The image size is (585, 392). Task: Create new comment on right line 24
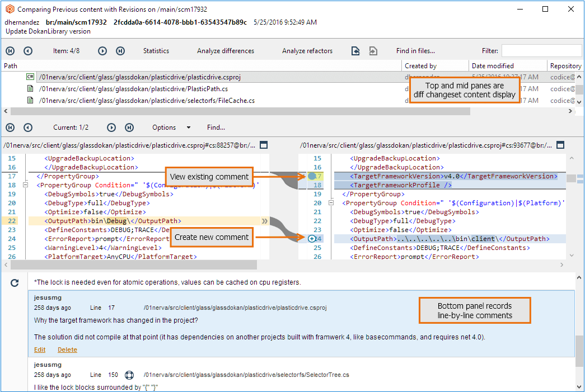coord(312,238)
